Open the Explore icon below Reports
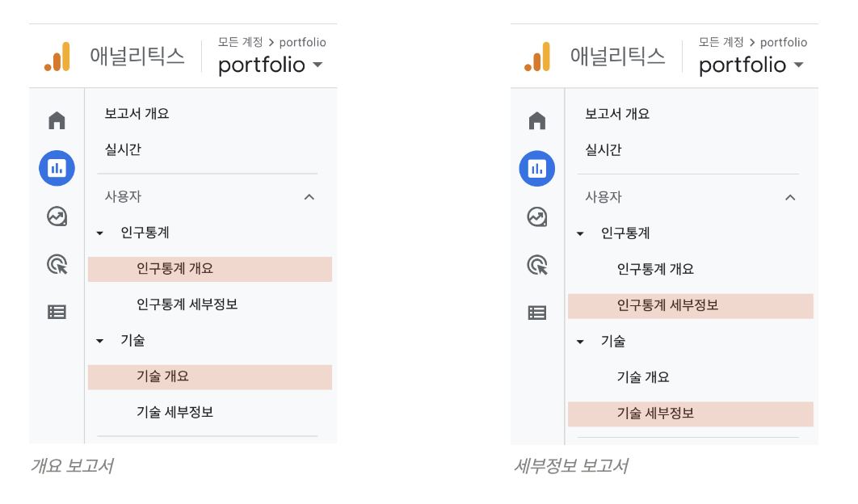This screenshot has width=858, height=504. click(57, 216)
